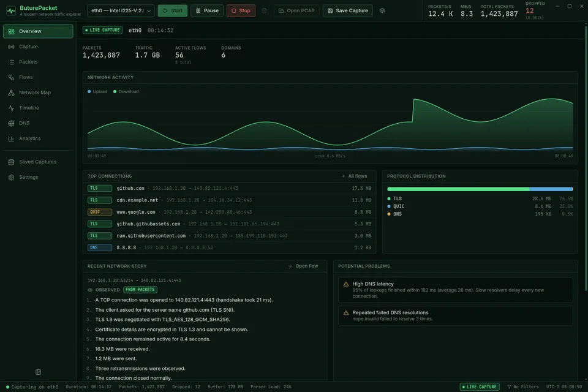The image size is (588, 392).
Task: Open the All flows link
Action: tap(354, 176)
